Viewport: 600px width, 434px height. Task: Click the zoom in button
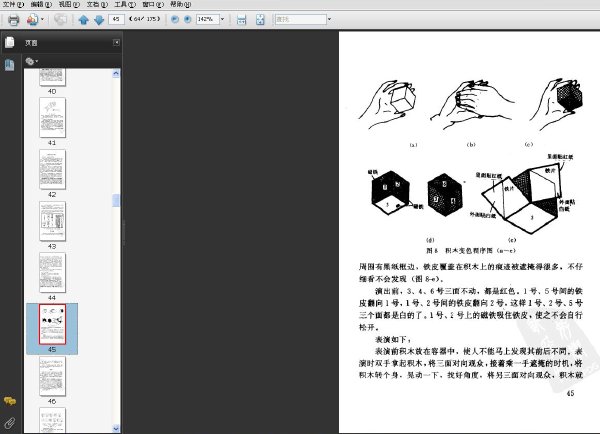pos(188,19)
